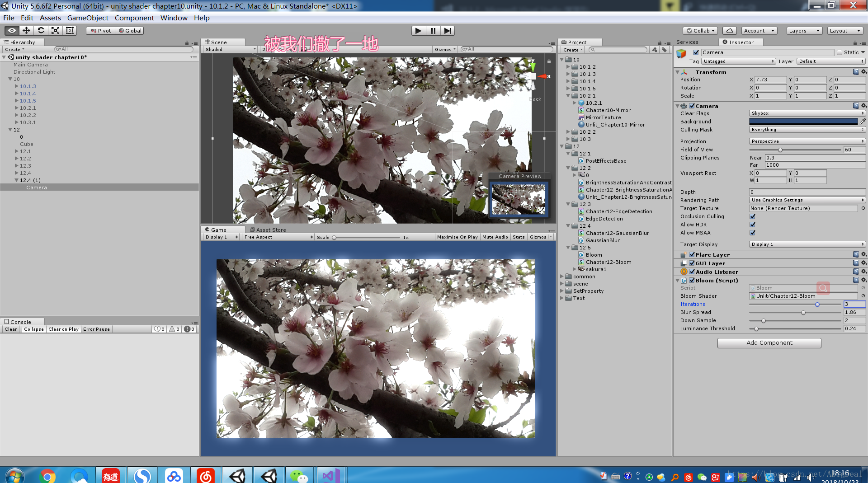Open the GameObject menu
Image resolution: width=868 pixels, height=483 pixels.
pyautogui.click(x=88, y=18)
